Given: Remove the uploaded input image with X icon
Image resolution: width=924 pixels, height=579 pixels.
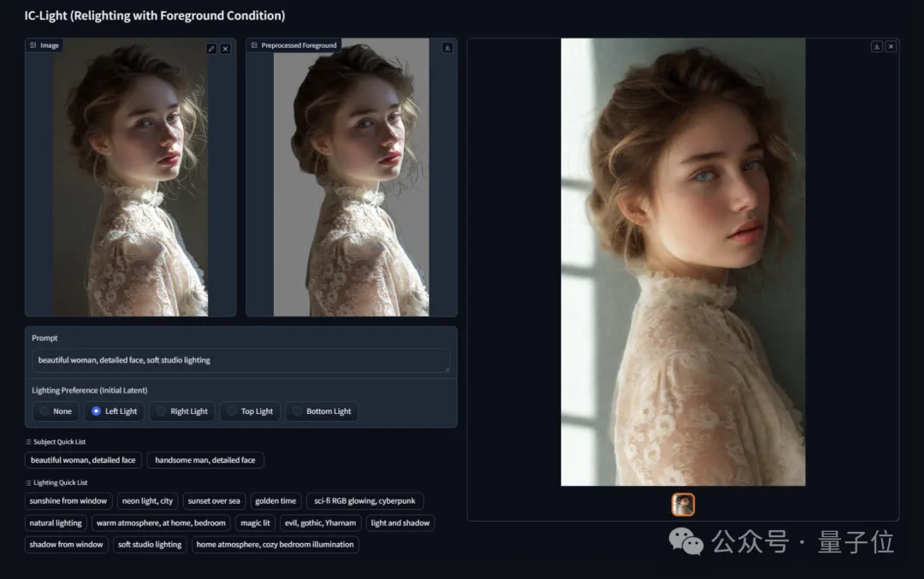Looking at the screenshot, I should 225,49.
